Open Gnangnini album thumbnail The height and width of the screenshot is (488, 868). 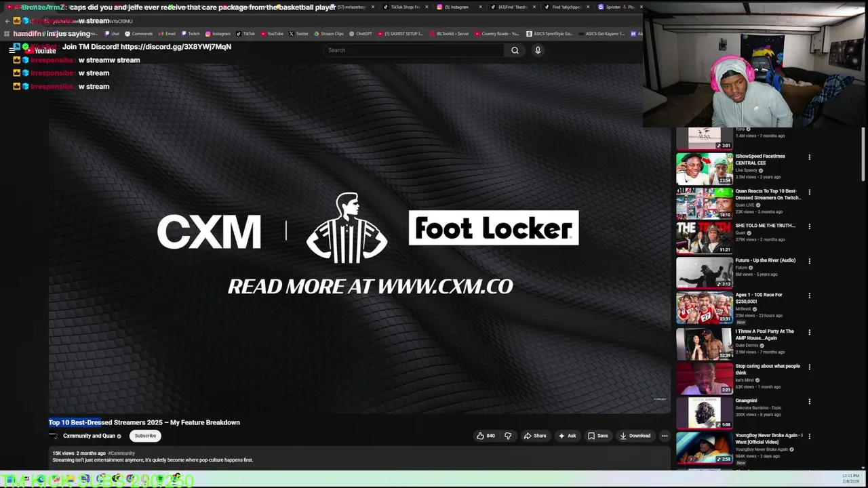[x=704, y=413]
